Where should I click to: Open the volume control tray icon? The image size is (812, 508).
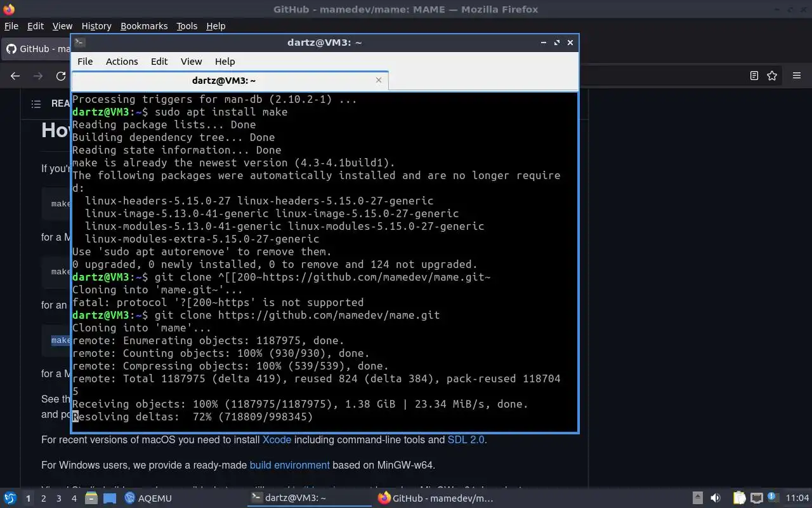tap(715, 498)
